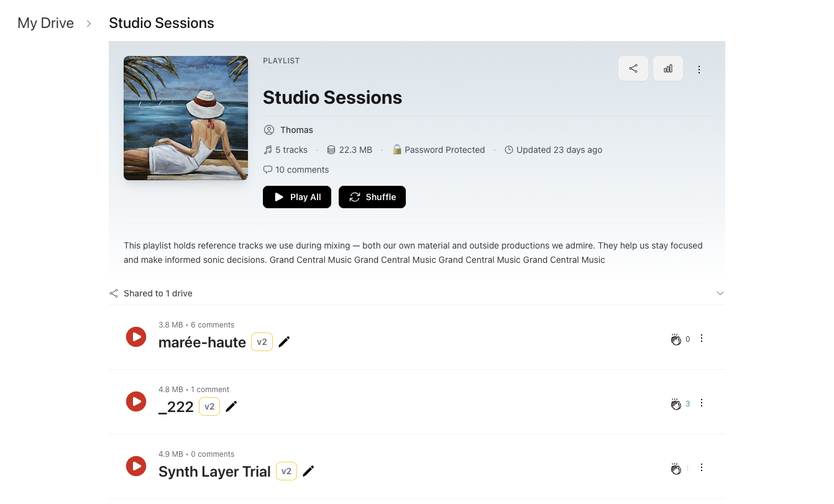This screenshot has width=834, height=504.
Task: Edit the marée-haute track title with pencil icon
Action: pyautogui.click(x=284, y=341)
